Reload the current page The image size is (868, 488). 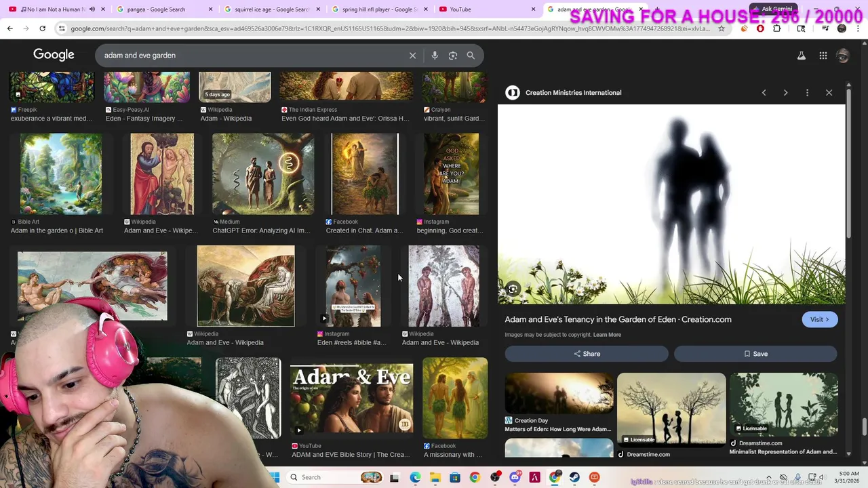pyautogui.click(x=42, y=28)
